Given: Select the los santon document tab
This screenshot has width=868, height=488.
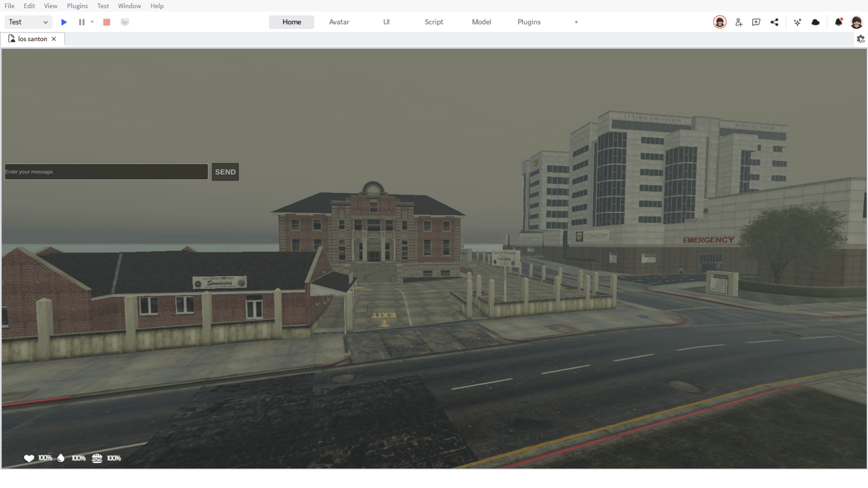Looking at the screenshot, I should coord(32,39).
